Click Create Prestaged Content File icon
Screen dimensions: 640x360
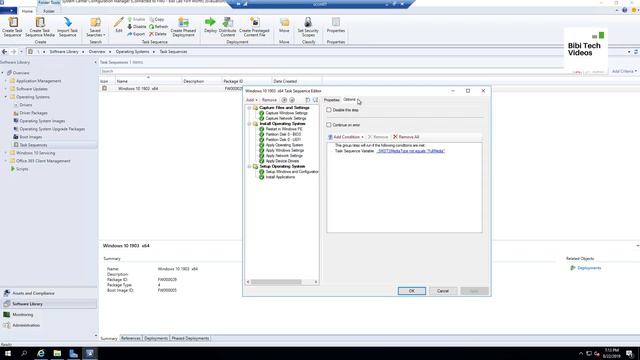tap(254, 22)
